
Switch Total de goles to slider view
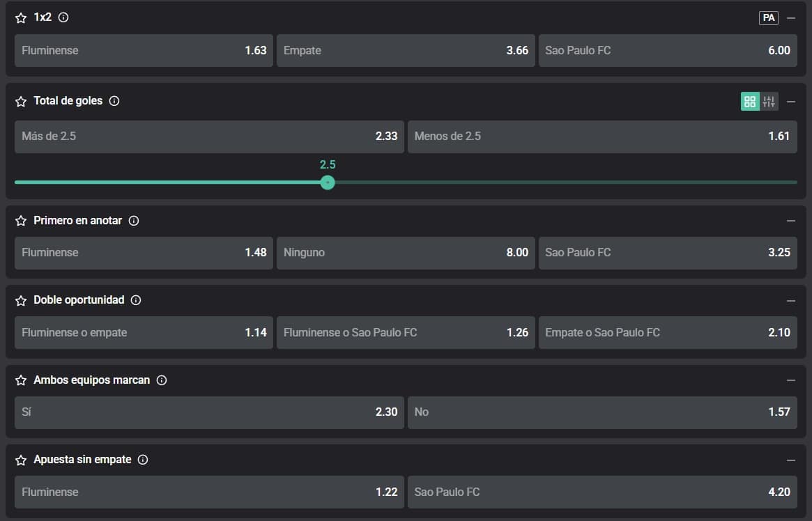769,102
